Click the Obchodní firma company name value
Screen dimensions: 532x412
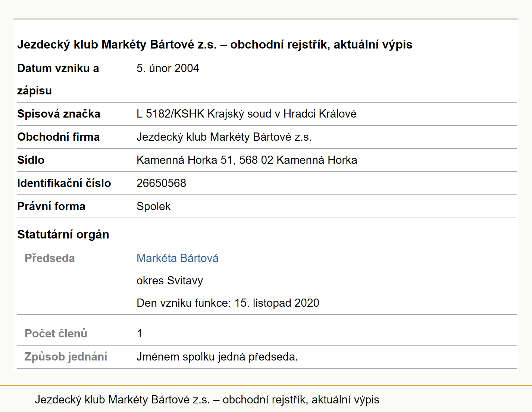click(x=224, y=137)
